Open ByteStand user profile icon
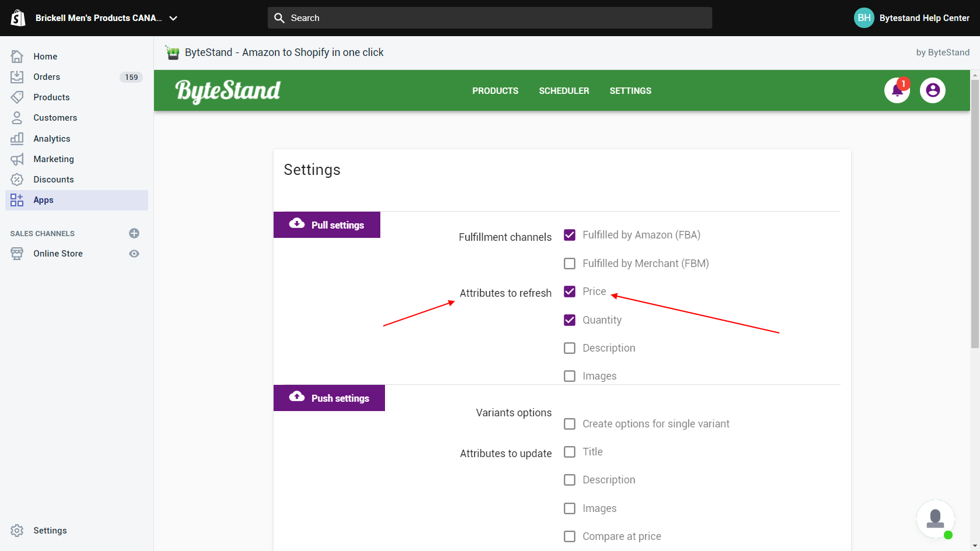The height and width of the screenshot is (551, 980). 933,90
